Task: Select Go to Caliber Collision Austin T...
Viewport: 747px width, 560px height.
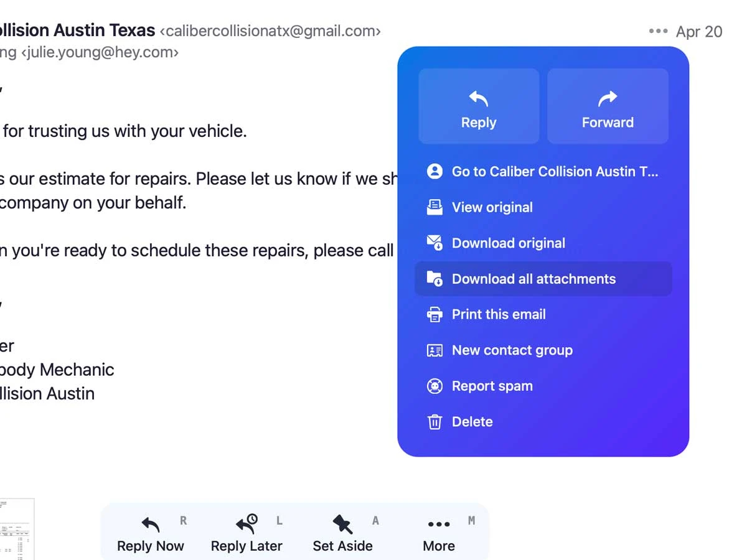Action: (543, 172)
